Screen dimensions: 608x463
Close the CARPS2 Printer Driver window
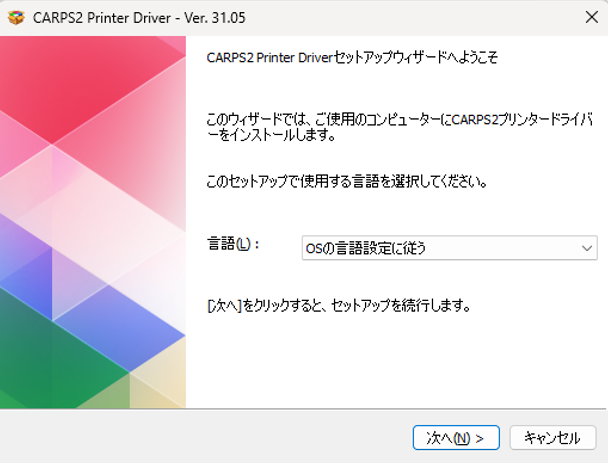[x=592, y=17]
